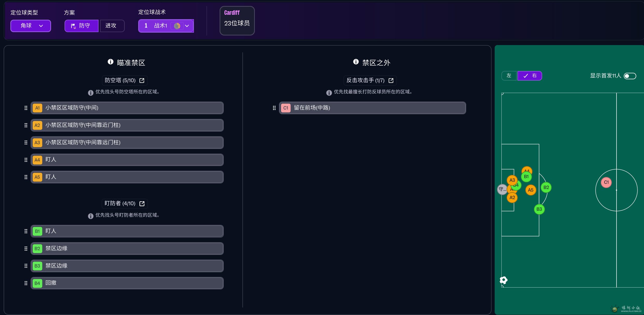
Task: Select the B2 player marker on the pitch
Action: pos(546,187)
